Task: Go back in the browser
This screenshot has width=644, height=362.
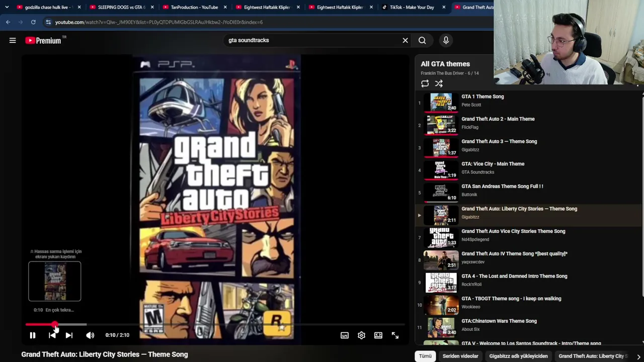Action: coord(8,22)
